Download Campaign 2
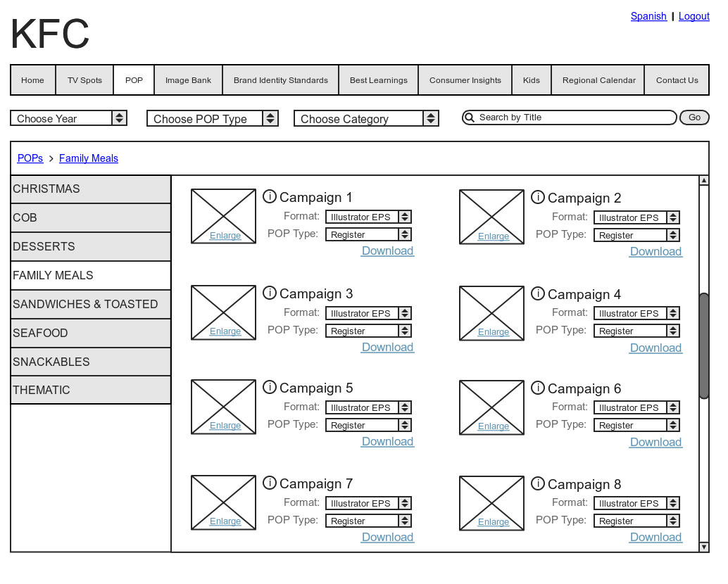 [656, 251]
